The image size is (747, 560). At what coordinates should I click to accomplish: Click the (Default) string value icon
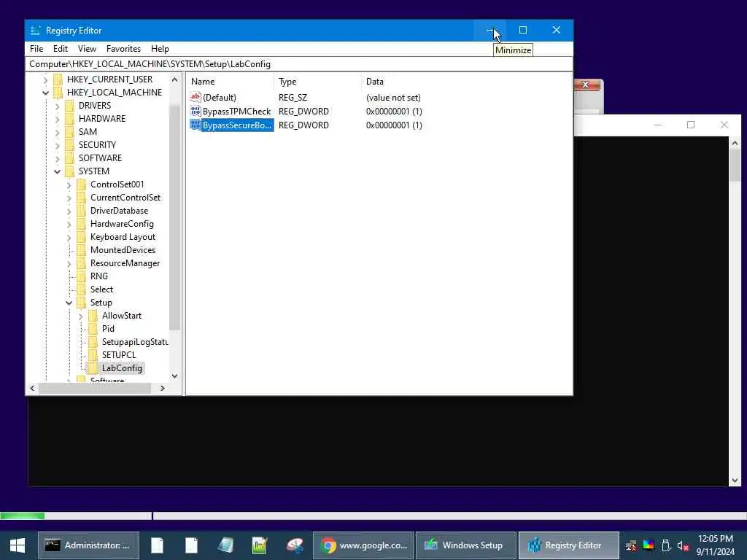click(196, 97)
